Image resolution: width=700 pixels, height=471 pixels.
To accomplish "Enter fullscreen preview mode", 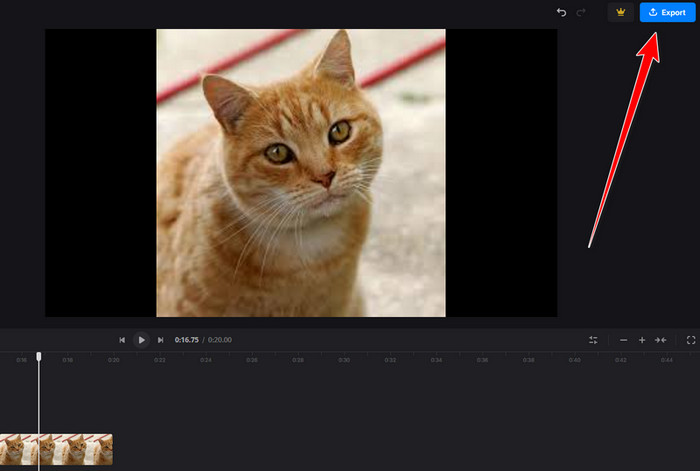I will (691, 340).
